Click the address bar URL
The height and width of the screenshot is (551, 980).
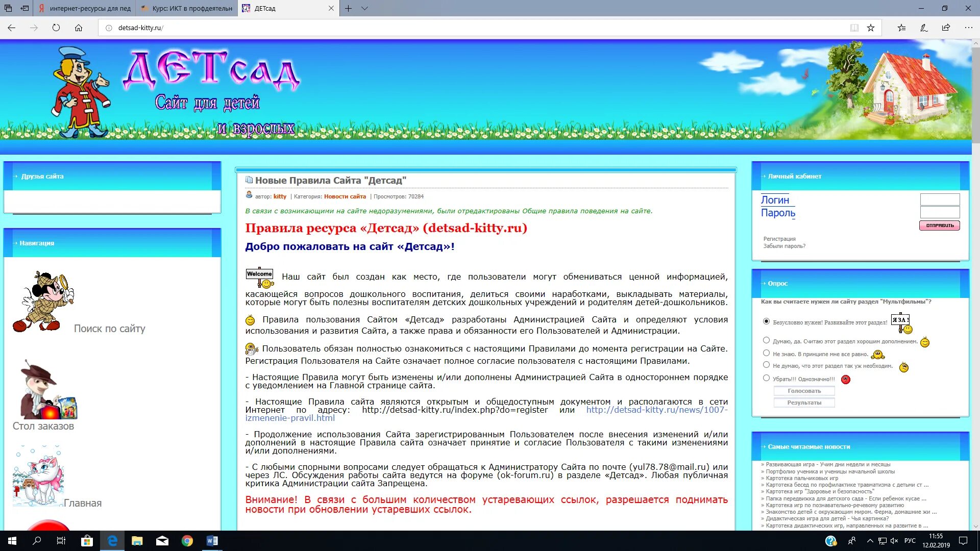(141, 28)
